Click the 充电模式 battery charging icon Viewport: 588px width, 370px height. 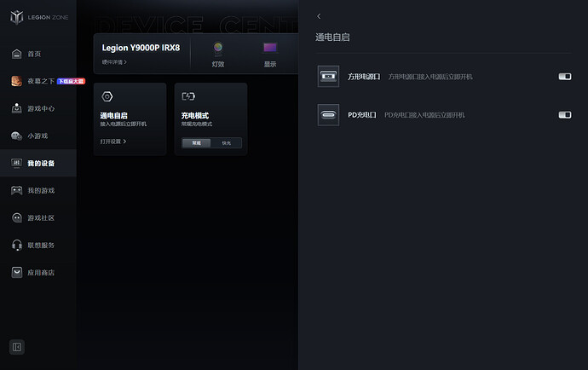click(x=188, y=96)
